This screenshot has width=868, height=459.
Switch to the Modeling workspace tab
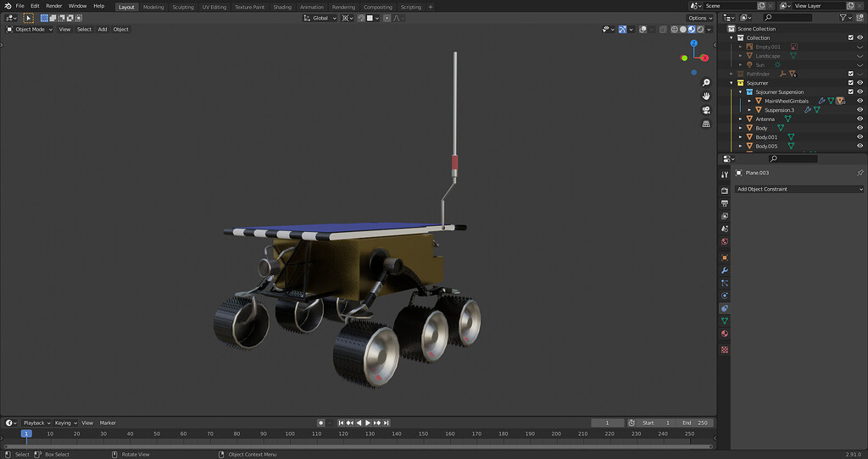click(x=153, y=7)
